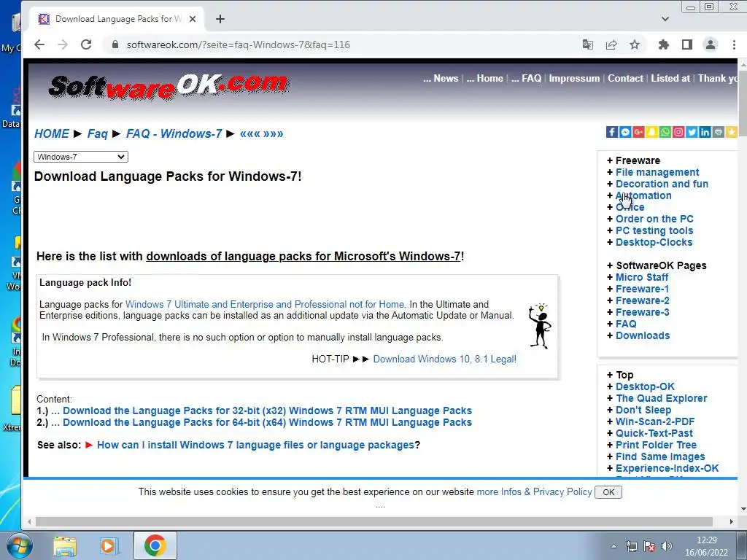747x560 pixels.
Task: Open Impressum in top navigation
Action: [574, 79]
